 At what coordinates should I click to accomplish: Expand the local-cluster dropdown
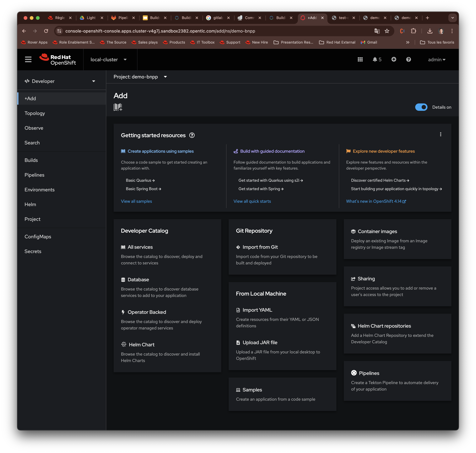click(108, 60)
